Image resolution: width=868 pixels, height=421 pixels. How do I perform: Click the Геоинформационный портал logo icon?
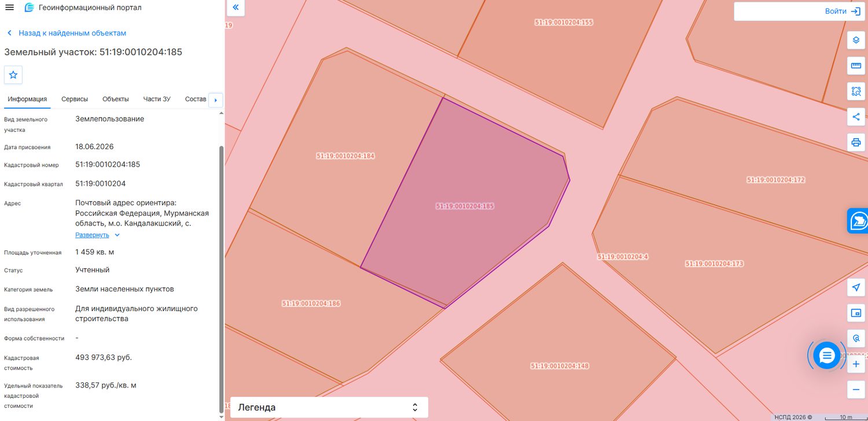pos(30,8)
